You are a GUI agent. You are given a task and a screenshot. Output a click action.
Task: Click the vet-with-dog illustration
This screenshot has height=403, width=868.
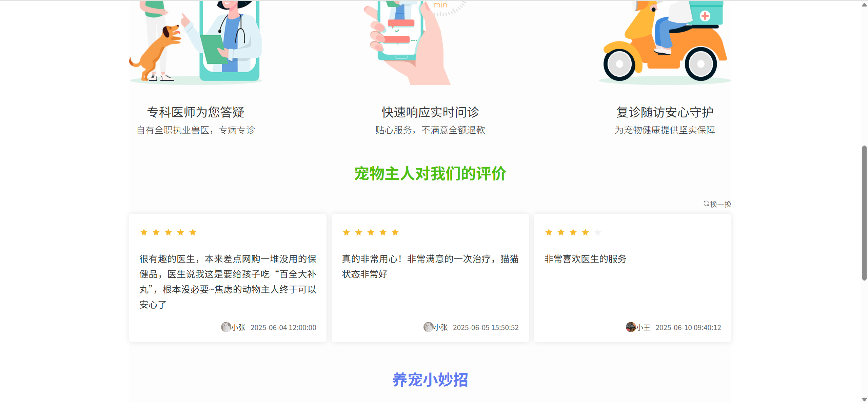[x=196, y=42]
